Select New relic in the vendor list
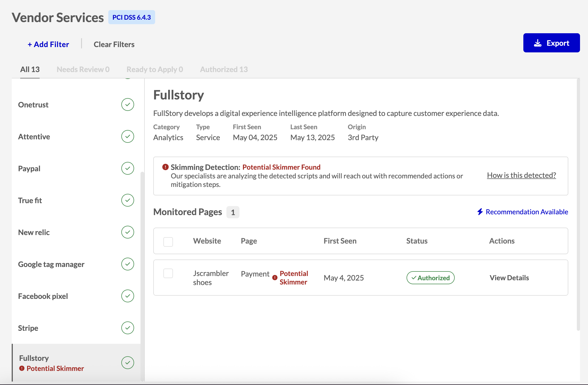This screenshot has height=385, width=588. pyautogui.click(x=76, y=232)
